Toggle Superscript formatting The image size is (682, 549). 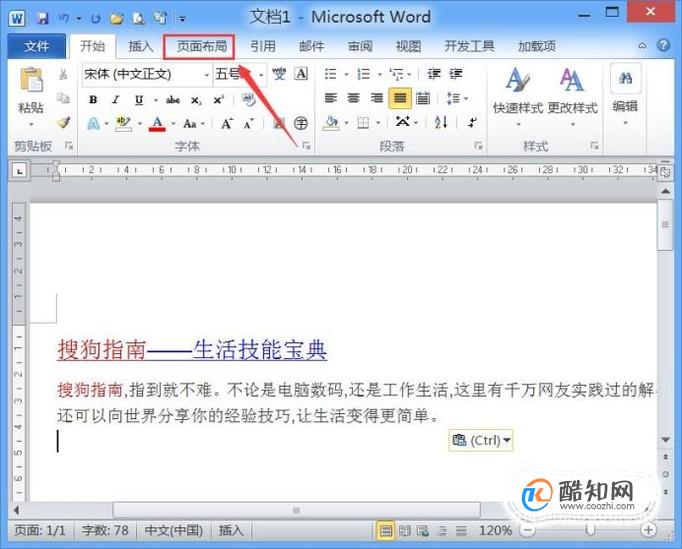pos(218,100)
